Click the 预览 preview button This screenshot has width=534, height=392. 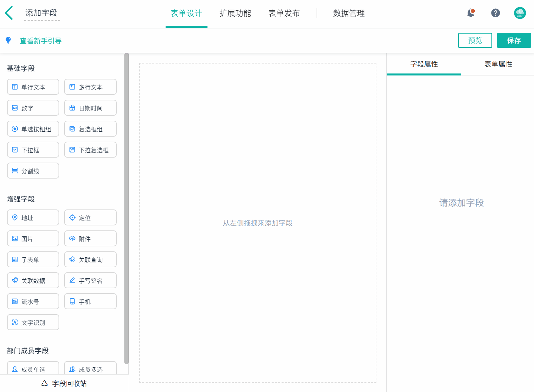point(475,41)
